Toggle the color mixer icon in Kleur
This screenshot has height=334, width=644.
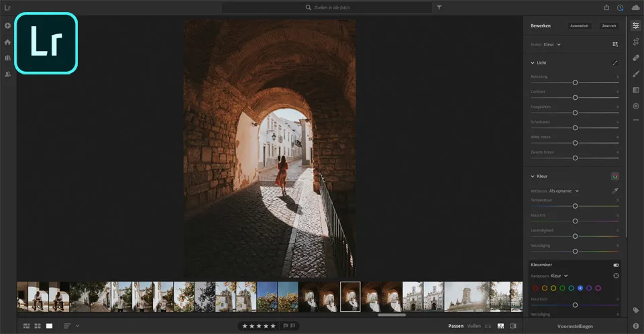[615, 176]
